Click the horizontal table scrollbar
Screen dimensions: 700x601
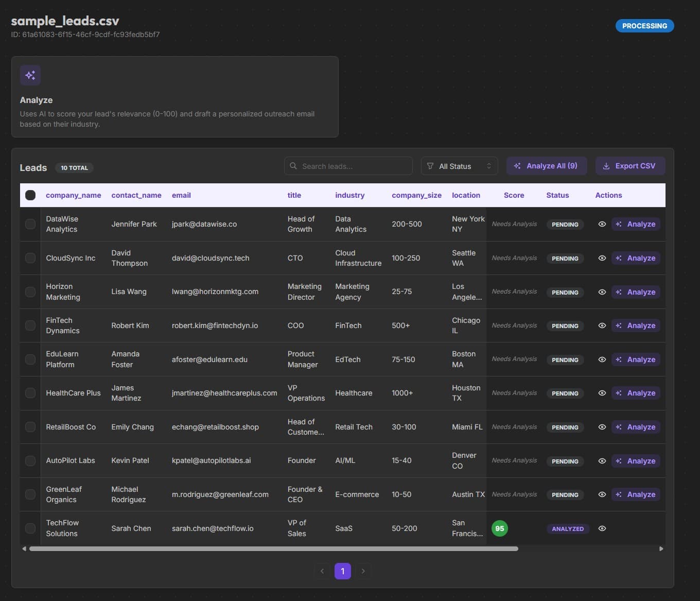pyautogui.click(x=273, y=549)
